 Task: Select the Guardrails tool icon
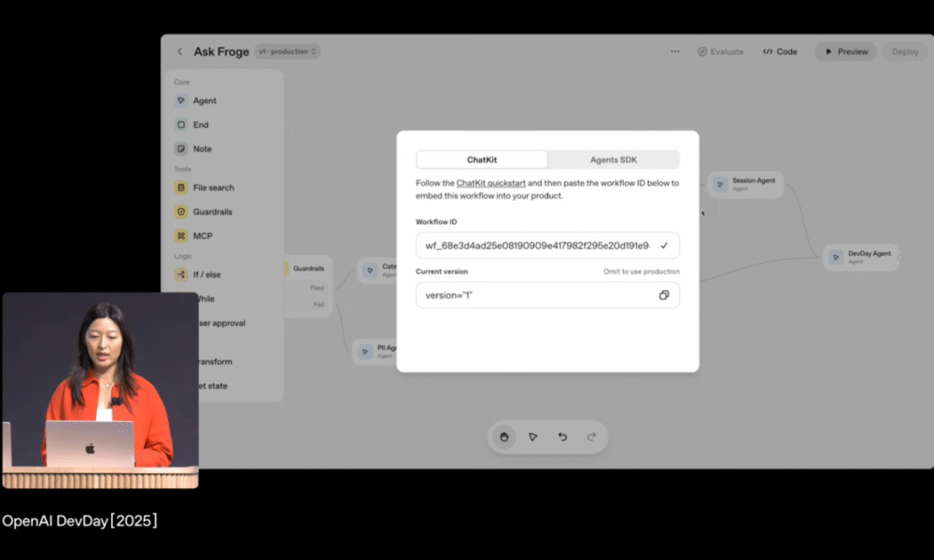pos(181,212)
